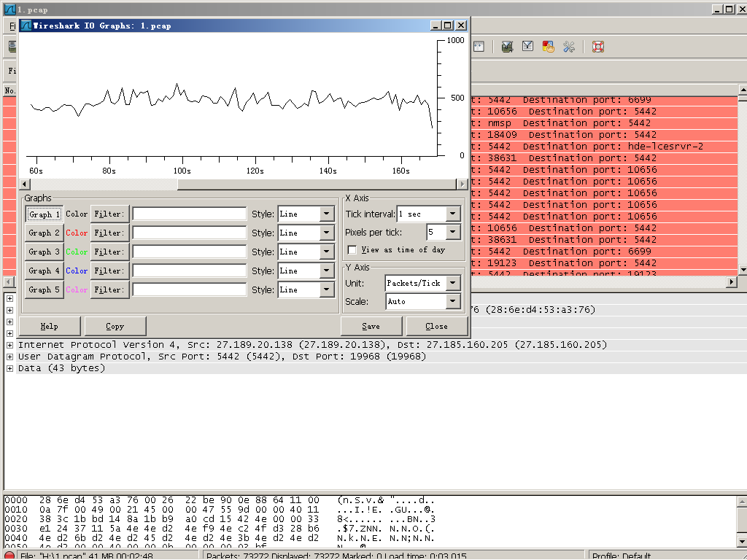
Task: Click the red expert info status icon
Action: [x=9, y=555]
